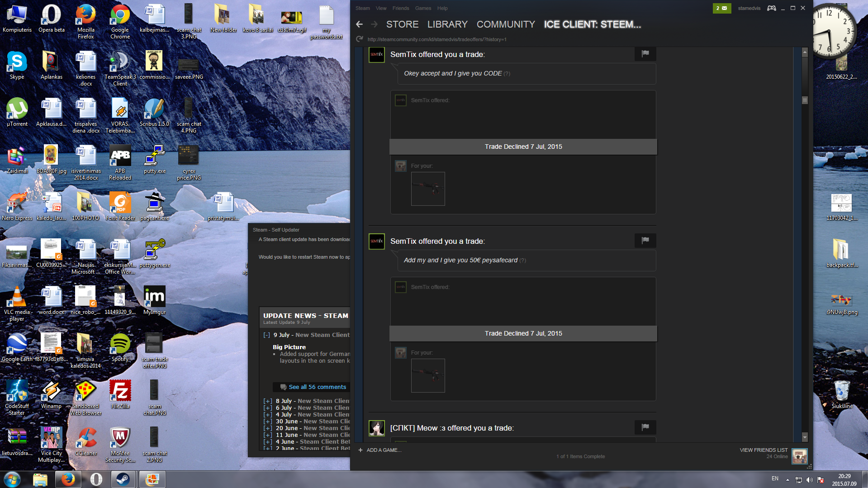Click See all 56 comments link
868x488 pixels.
[317, 387]
